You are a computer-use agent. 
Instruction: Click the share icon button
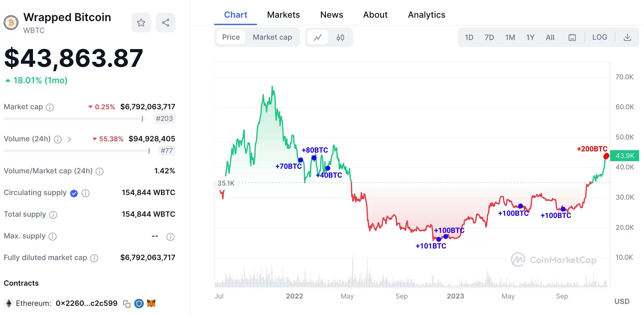click(166, 23)
